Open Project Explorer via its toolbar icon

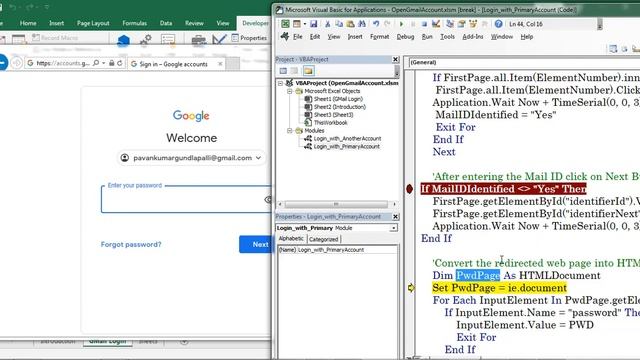pyautogui.click(x=450, y=24)
